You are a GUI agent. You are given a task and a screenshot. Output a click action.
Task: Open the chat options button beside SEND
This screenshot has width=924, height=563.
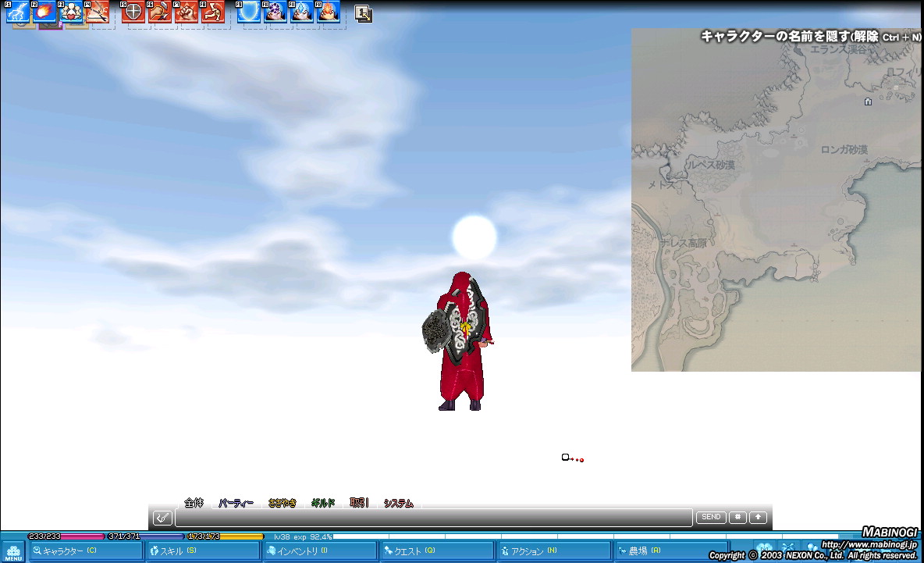(x=737, y=517)
